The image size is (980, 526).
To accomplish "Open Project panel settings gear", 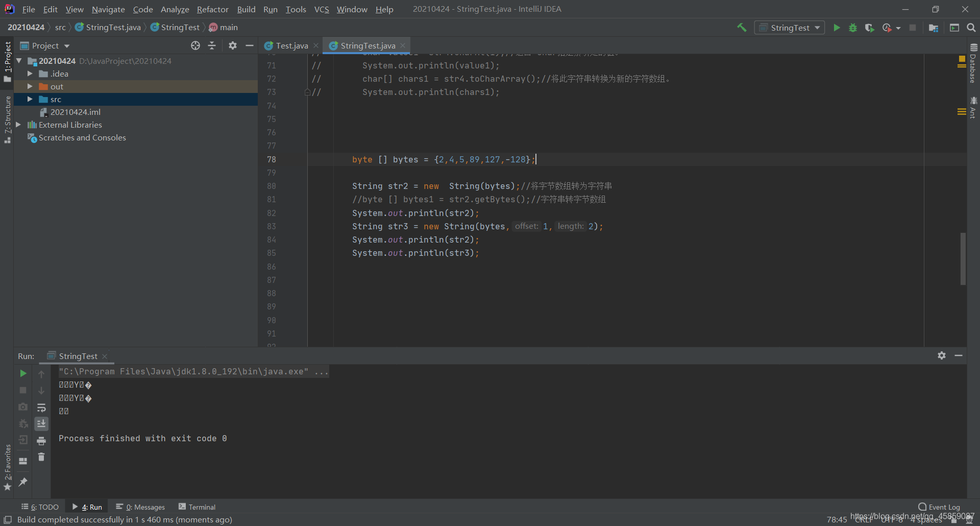I will point(233,45).
